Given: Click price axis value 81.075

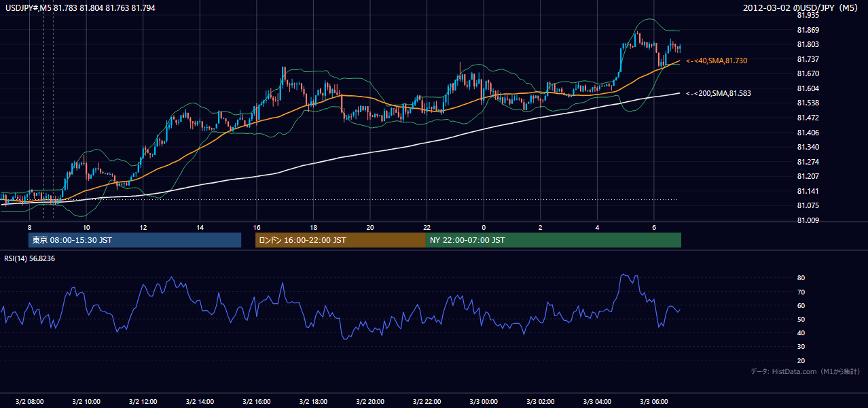Looking at the screenshot, I should tap(808, 206).
